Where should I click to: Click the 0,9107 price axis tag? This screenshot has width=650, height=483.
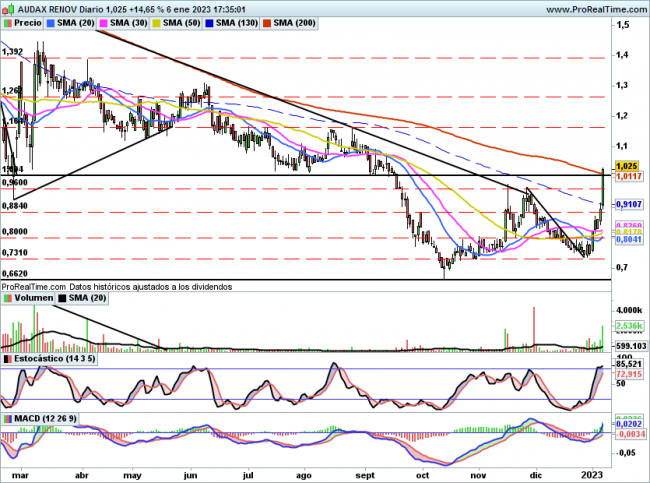click(x=626, y=204)
